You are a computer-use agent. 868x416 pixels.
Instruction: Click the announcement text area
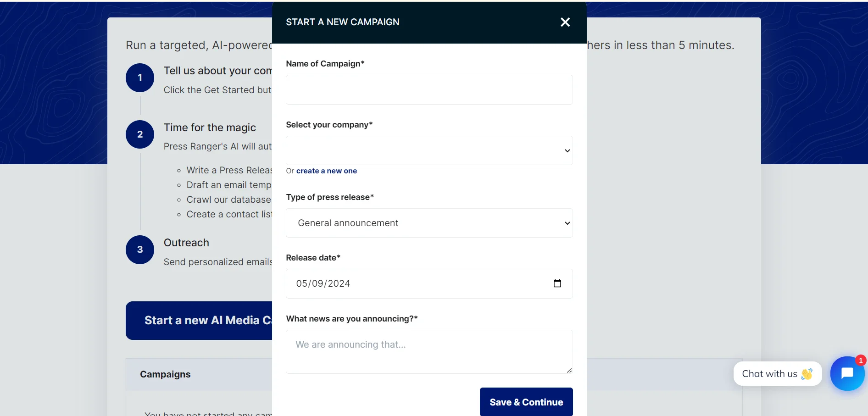tap(428, 351)
